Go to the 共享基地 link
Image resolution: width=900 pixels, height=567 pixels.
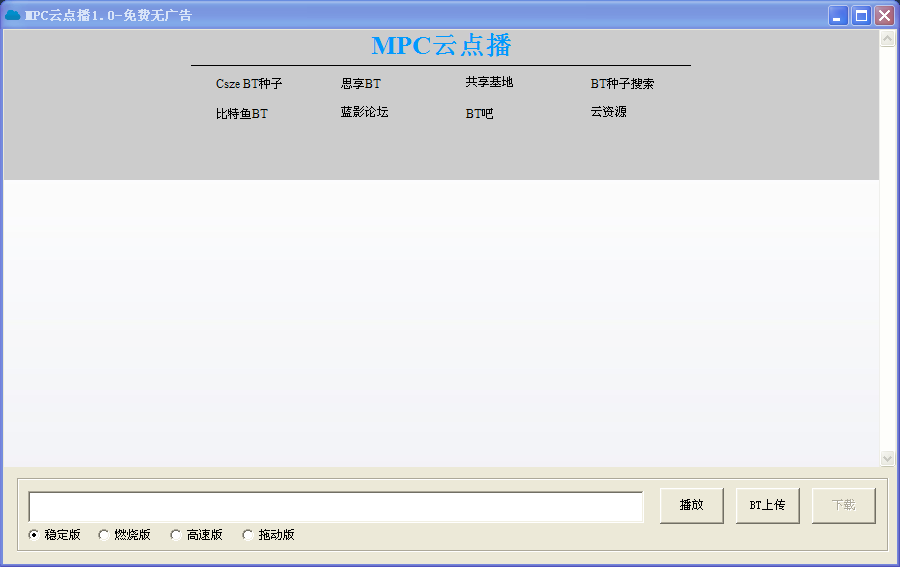point(489,82)
